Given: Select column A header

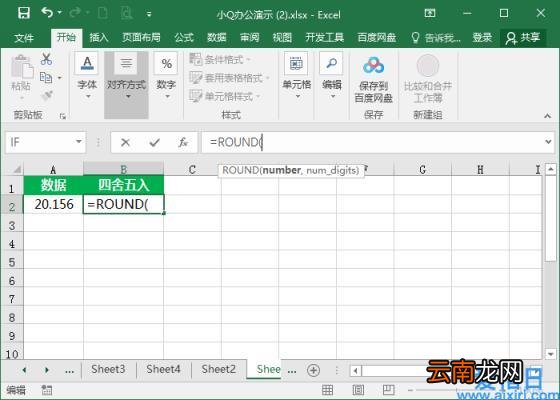Looking at the screenshot, I should coord(54,169).
